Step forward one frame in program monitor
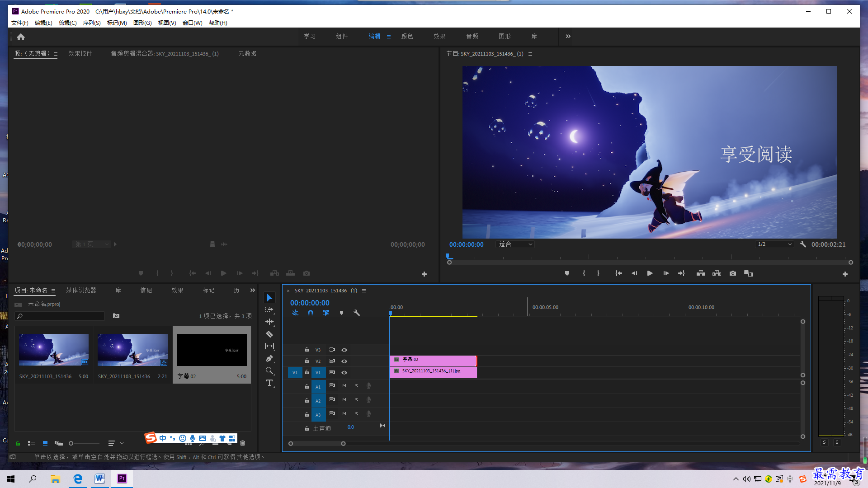The width and height of the screenshot is (868, 488). click(x=666, y=273)
